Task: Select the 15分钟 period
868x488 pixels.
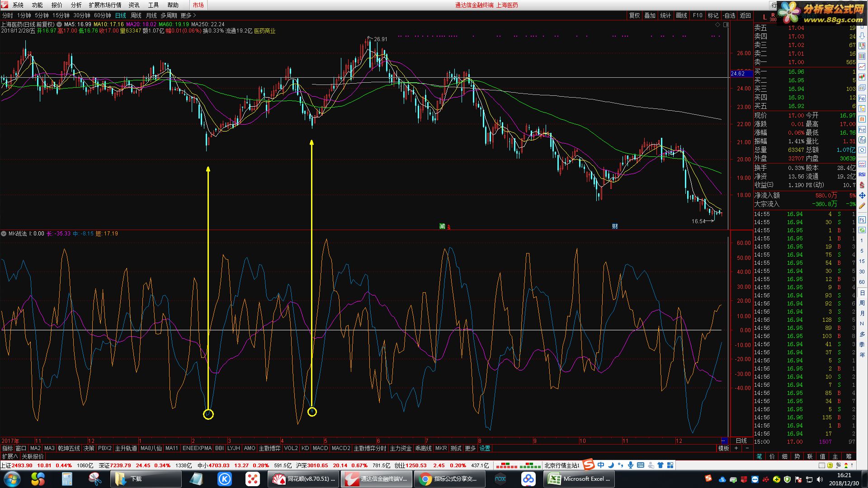Action: tap(61, 15)
